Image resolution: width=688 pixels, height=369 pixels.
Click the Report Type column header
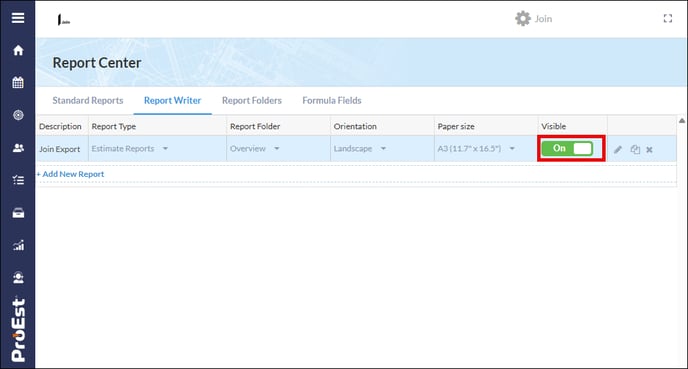[114, 126]
